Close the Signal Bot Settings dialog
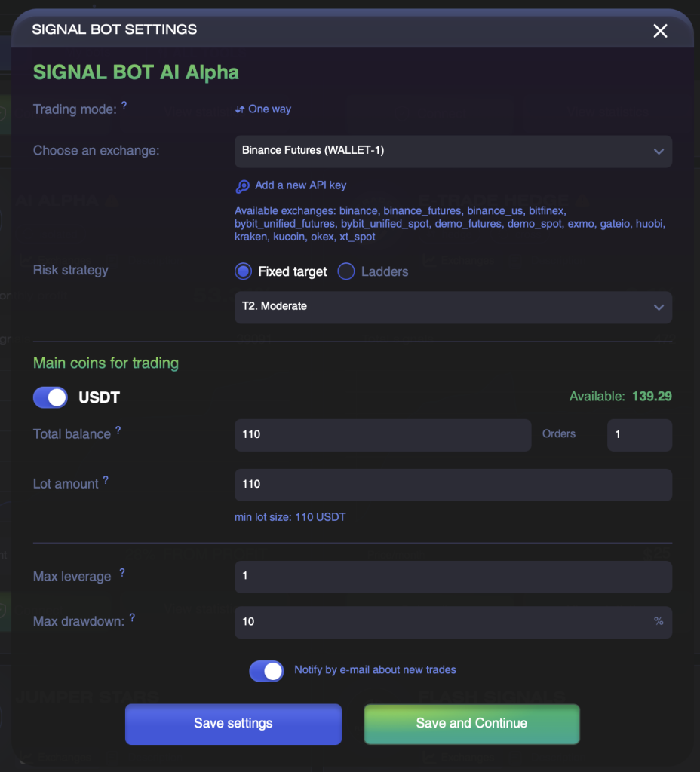Viewport: 700px width, 772px height. coord(660,30)
